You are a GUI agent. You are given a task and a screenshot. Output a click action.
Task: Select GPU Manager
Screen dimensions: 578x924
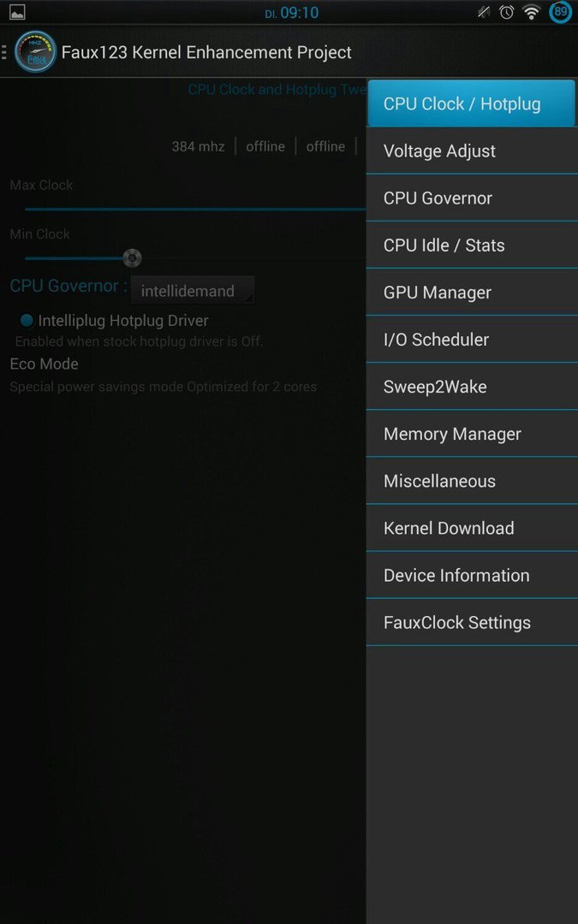pos(471,293)
